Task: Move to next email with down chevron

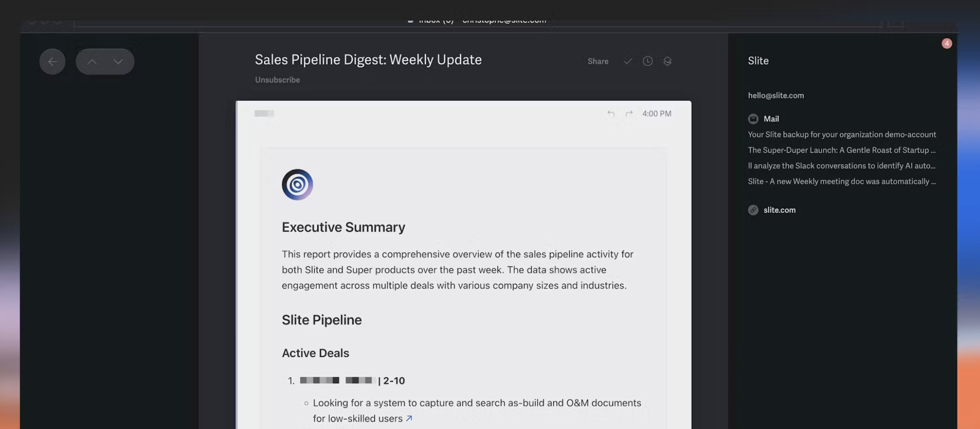Action: pos(118,62)
